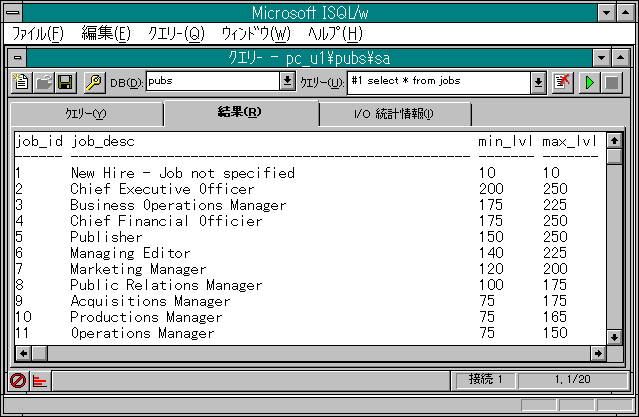
Task: Open the クエリー(Q) menu
Action: pos(176,33)
